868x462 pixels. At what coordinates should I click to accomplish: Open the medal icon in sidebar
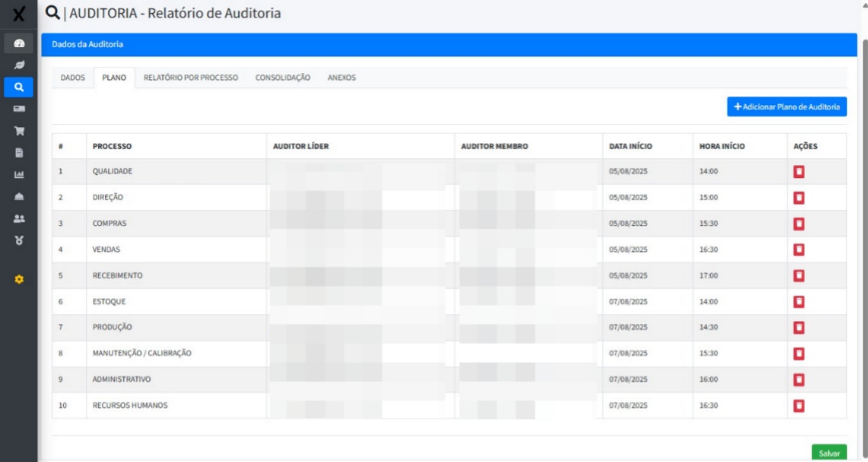(x=18, y=240)
